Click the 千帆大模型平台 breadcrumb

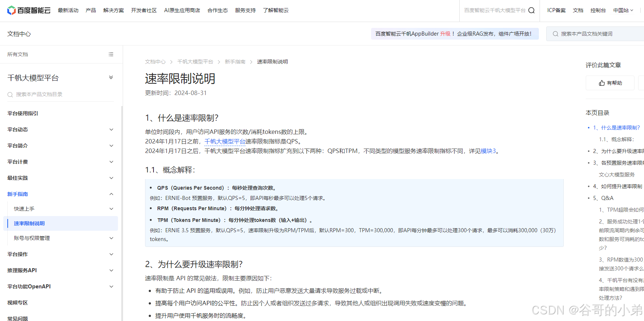[x=195, y=62]
